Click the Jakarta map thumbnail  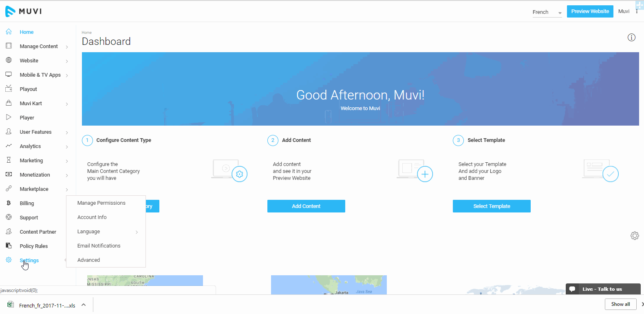(x=329, y=285)
